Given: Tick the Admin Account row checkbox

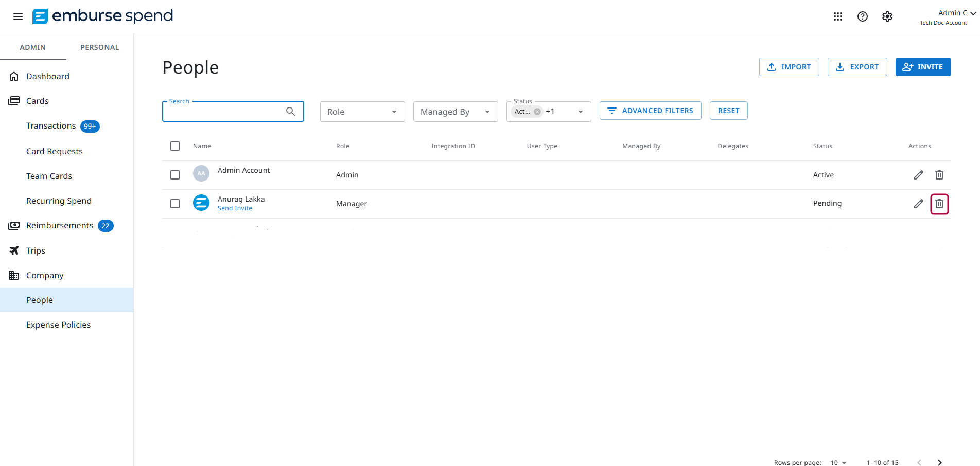Looking at the screenshot, I should click(175, 175).
